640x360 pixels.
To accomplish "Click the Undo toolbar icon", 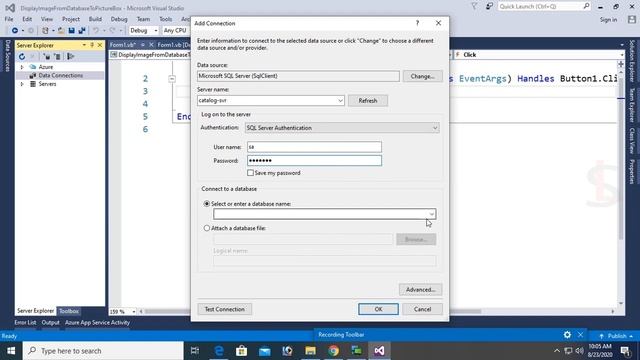I will point(96,31).
